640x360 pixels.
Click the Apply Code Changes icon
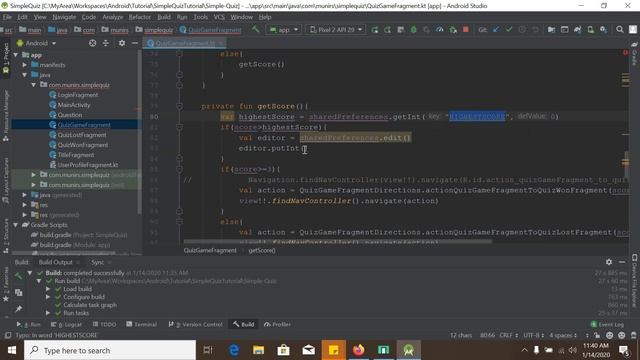point(400,30)
